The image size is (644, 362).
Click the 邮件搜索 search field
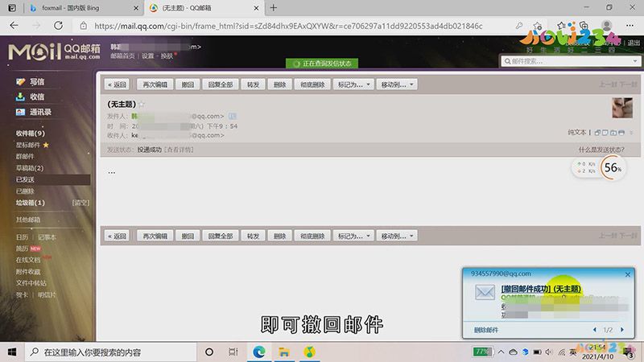pyautogui.click(x=571, y=61)
